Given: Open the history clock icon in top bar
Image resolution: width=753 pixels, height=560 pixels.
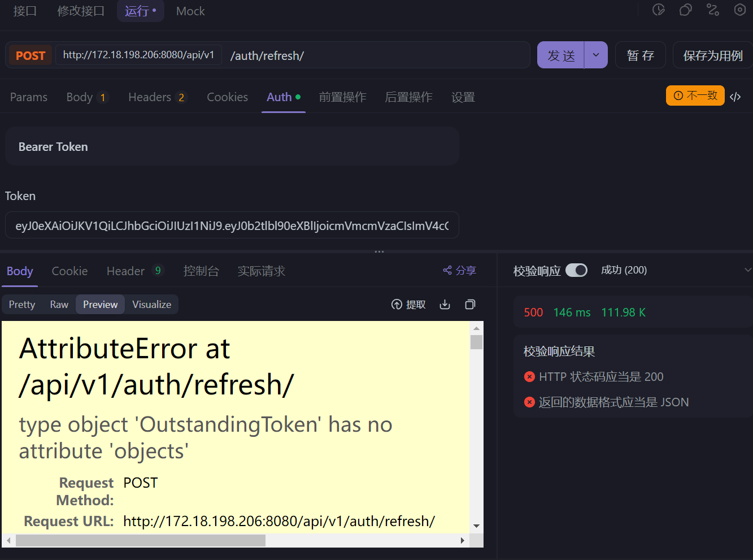Looking at the screenshot, I should click(x=659, y=10).
